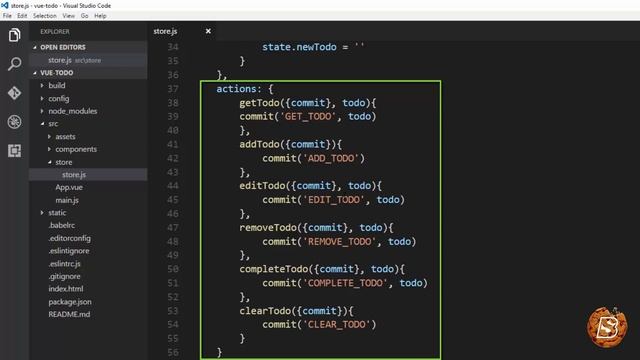Open the Debug view in activity bar
This screenshot has height=360, width=640.
pyautogui.click(x=14, y=122)
